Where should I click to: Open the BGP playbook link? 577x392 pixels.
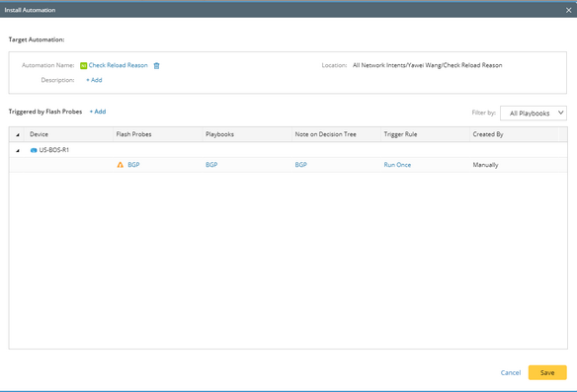pyautogui.click(x=211, y=165)
